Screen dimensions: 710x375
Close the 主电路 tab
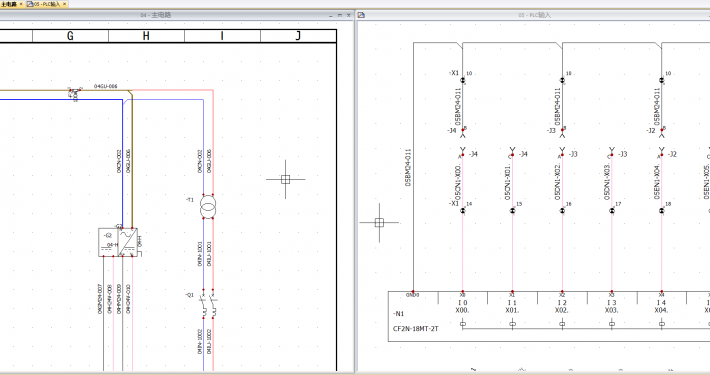[x=21, y=4]
